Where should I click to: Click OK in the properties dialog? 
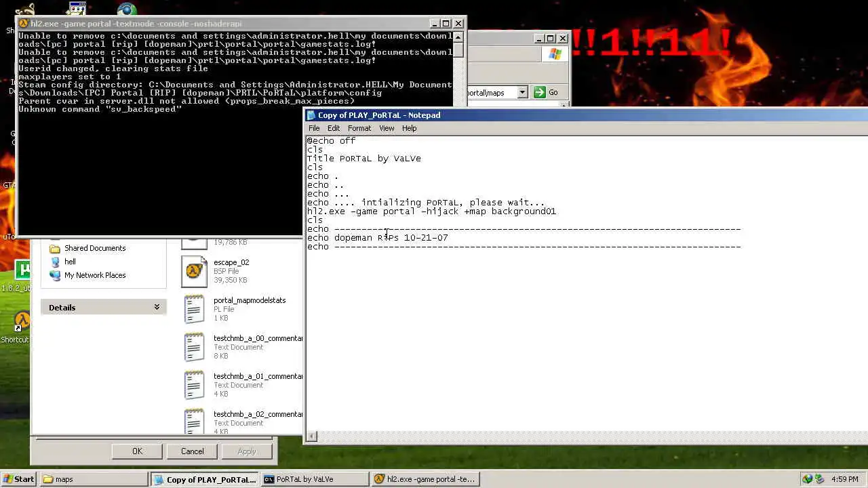(138, 451)
